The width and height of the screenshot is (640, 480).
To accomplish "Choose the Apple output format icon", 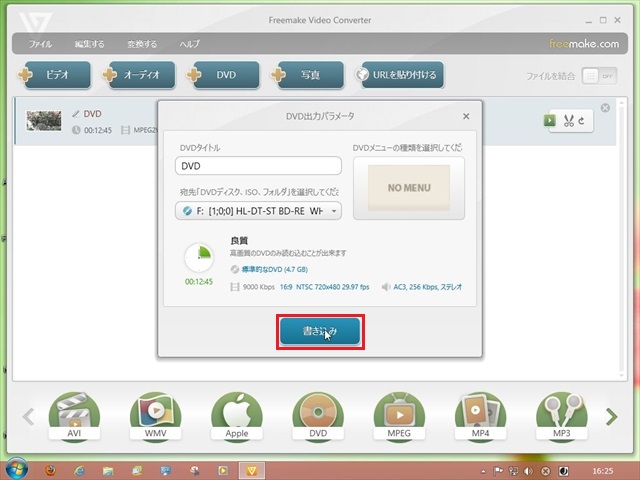I will 237,416.
